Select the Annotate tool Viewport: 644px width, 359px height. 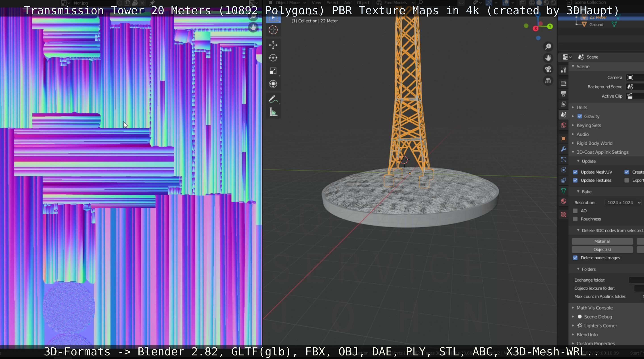pos(273,99)
